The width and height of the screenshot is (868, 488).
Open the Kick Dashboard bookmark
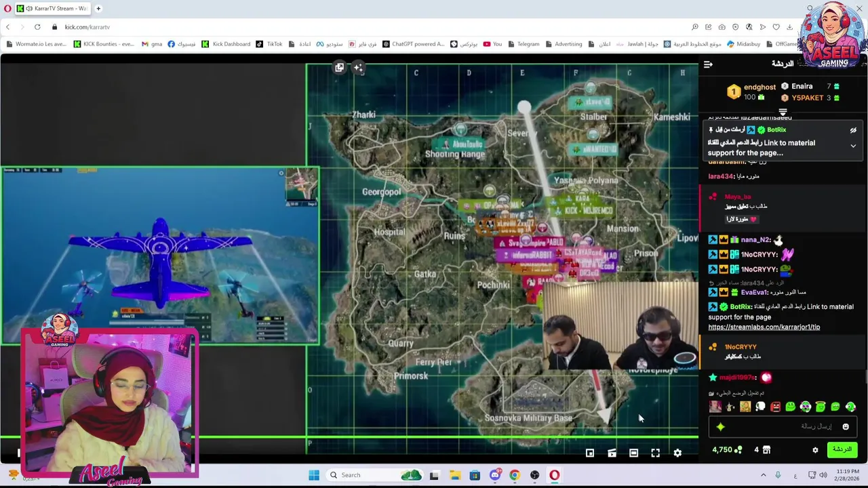click(x=226, y=44)
